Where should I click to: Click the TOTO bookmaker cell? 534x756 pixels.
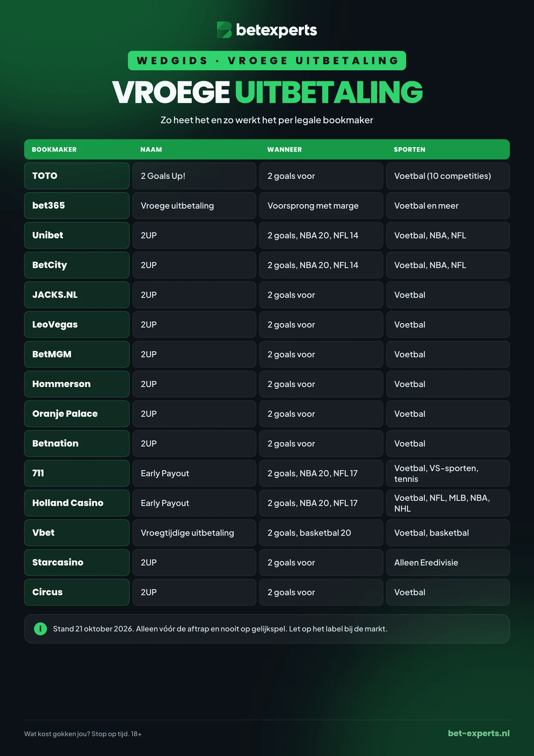77,176
